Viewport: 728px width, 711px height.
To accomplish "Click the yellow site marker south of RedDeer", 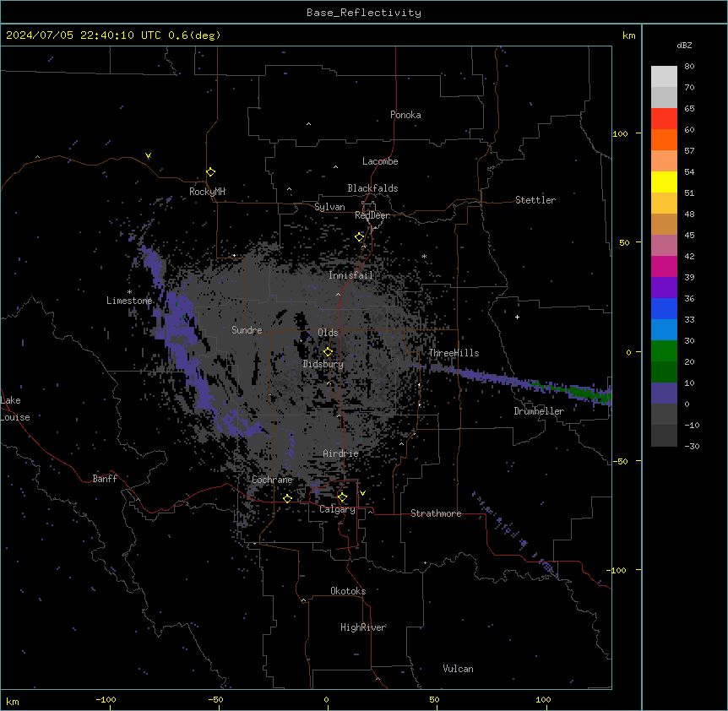I will [x=359, y=237].
